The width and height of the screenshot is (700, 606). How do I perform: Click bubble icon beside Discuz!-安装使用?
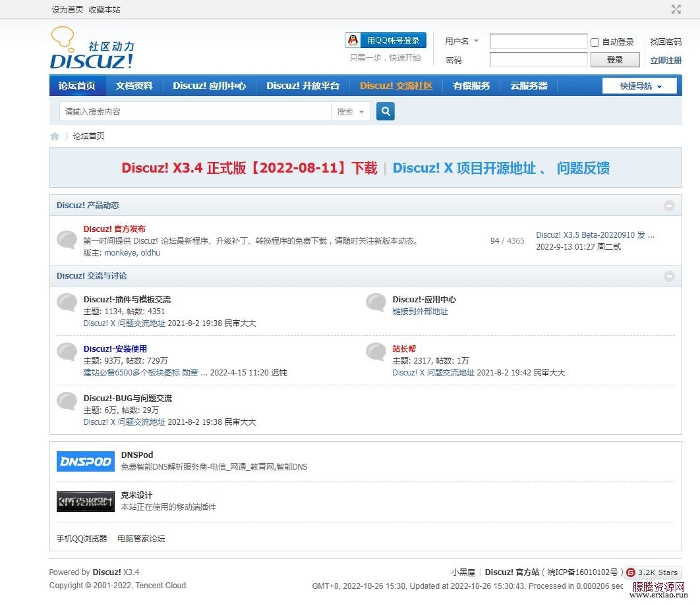67,352
